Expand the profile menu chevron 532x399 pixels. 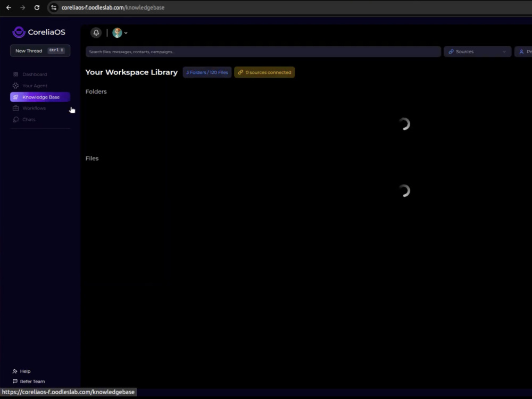tap(126, 33)
